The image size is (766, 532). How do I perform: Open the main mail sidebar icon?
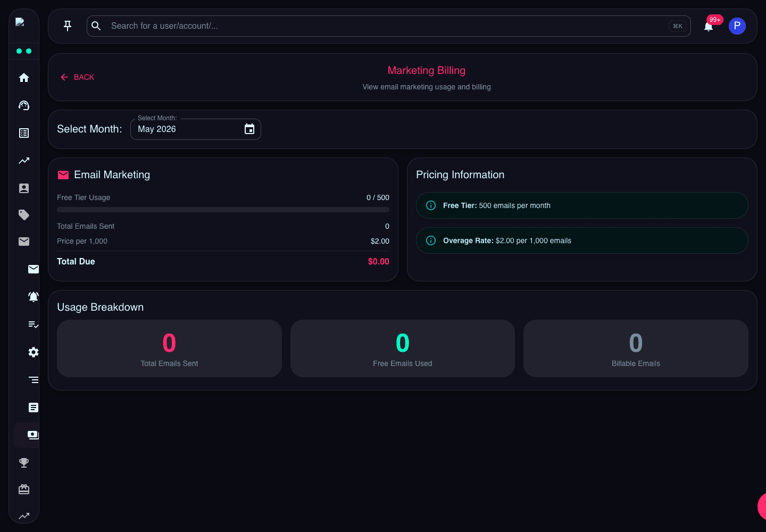coord(24,242)
